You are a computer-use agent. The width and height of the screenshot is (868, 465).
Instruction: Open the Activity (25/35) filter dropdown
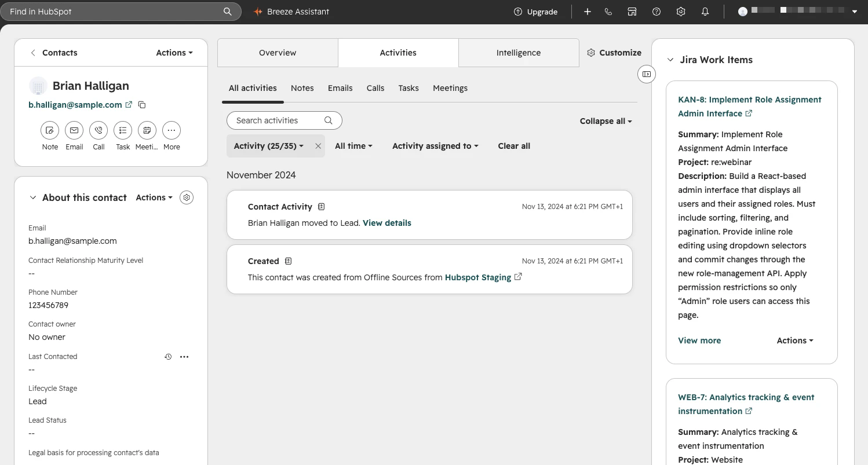[269, 146]
